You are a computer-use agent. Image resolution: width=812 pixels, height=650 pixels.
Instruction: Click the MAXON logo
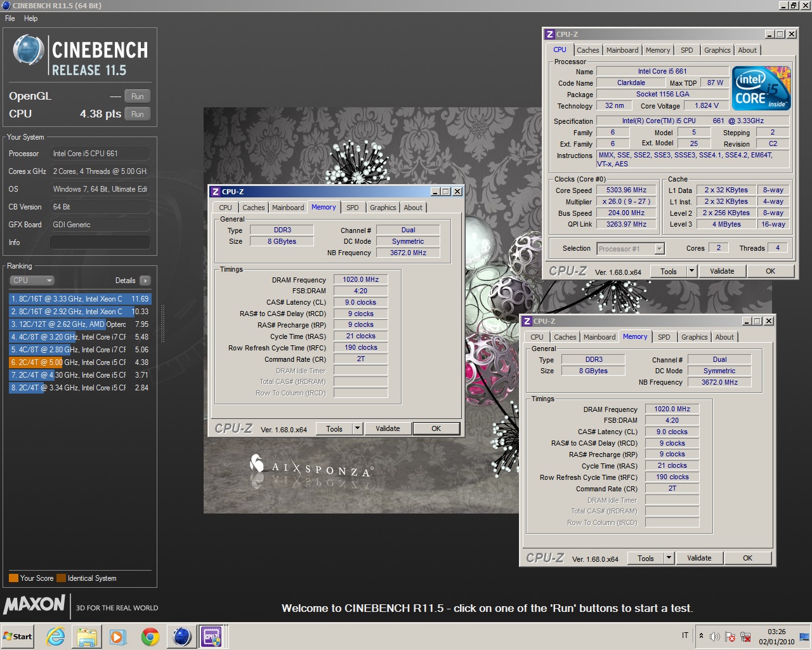click(x=34, y=604)
